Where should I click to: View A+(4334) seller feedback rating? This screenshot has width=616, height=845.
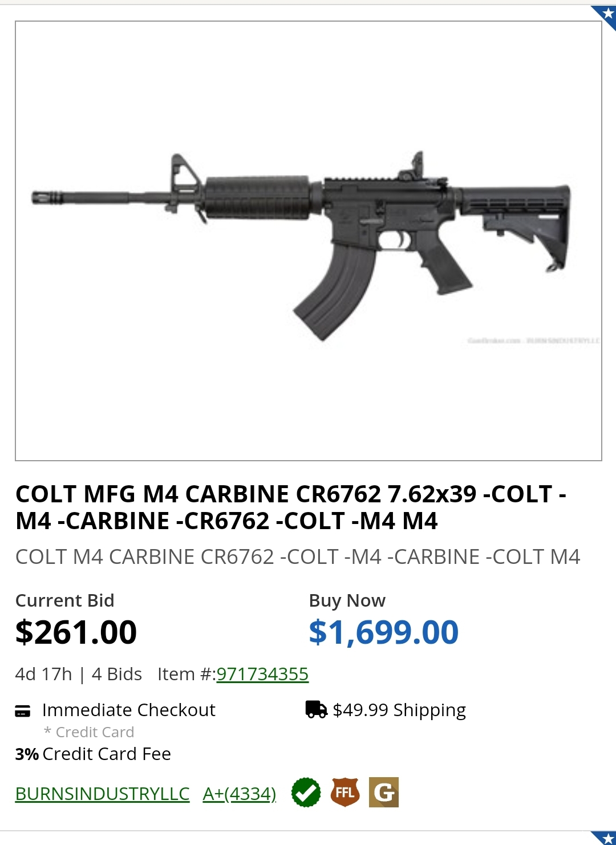239,793
